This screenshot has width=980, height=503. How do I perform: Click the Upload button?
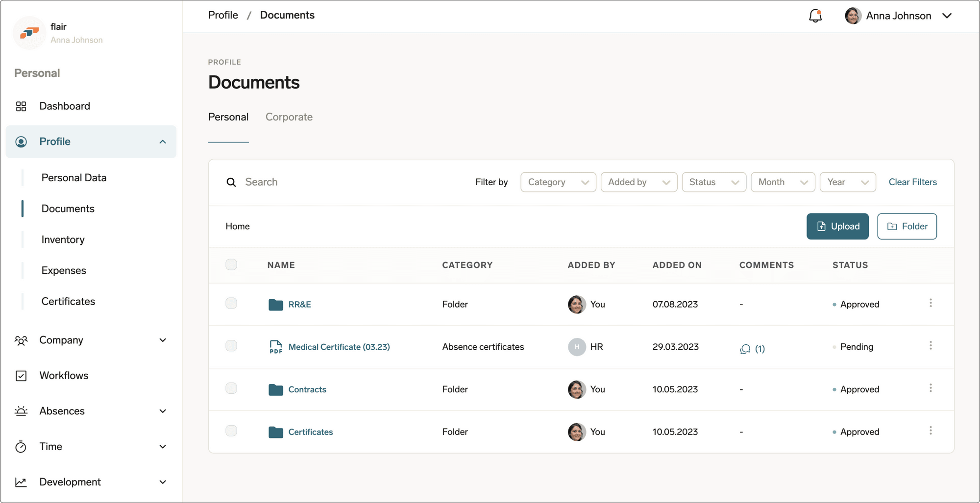click(837, 226)
